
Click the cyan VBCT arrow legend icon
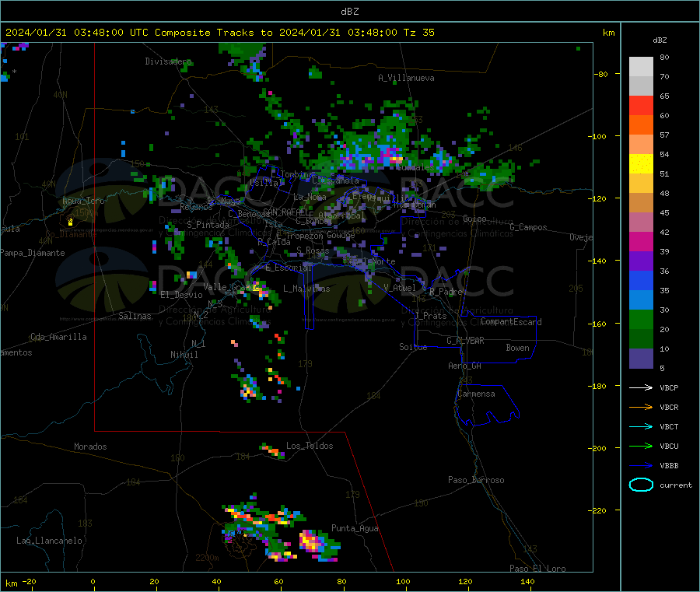pos(641,427)
